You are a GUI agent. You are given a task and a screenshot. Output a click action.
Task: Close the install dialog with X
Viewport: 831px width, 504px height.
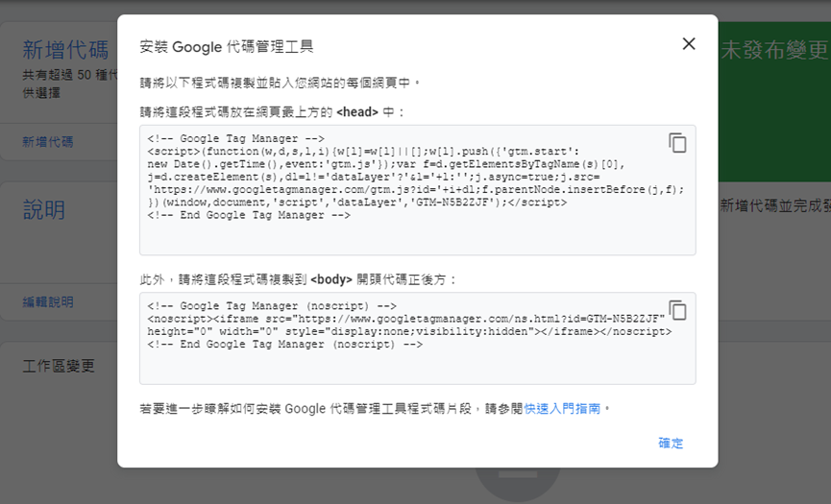[x=688, y=44]
